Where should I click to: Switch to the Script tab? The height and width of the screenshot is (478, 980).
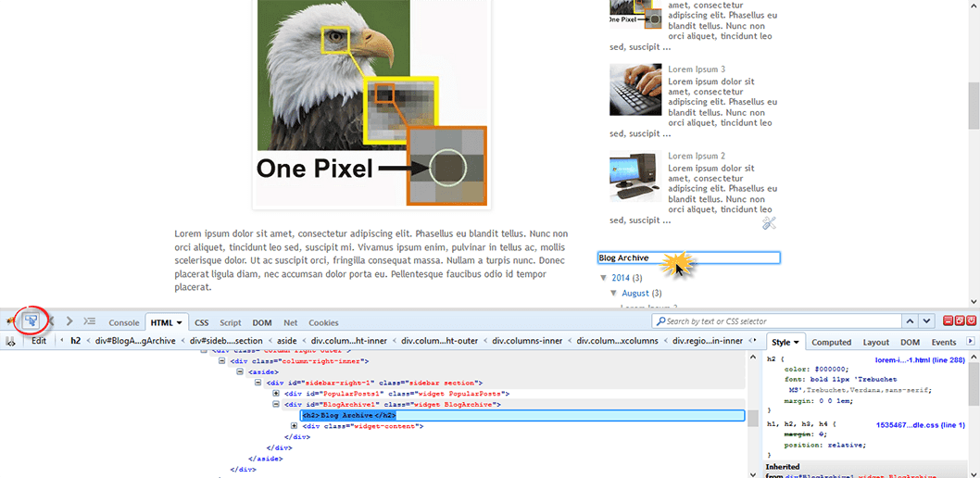(230, 323)
